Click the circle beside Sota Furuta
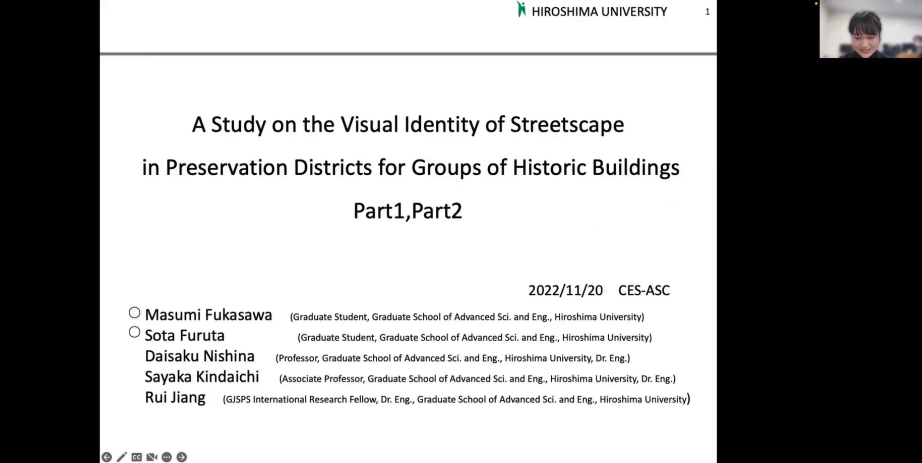The height and width of the screenshot is (463, 922). [x=134, y=333]
